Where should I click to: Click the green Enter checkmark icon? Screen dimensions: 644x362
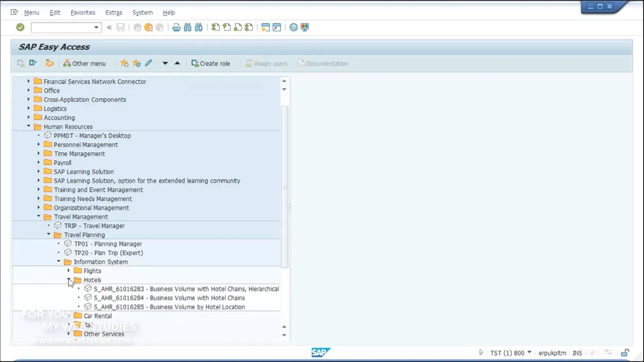(x=20, y=27)
